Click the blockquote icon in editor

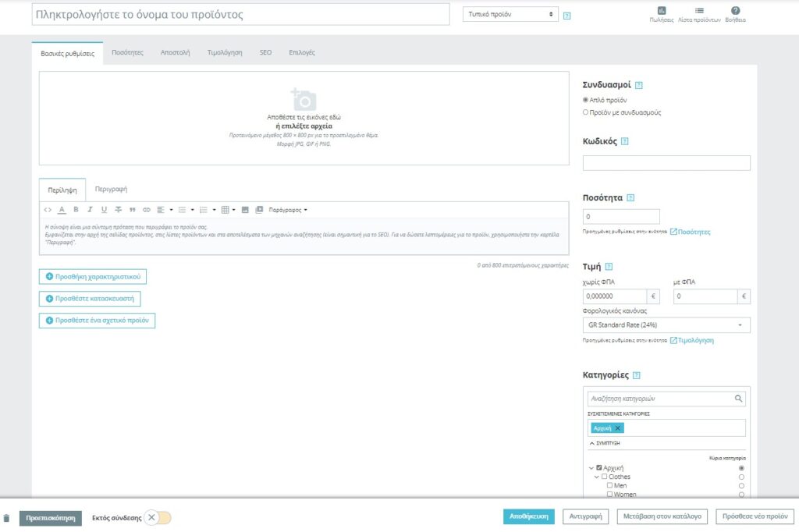(132, 210)
